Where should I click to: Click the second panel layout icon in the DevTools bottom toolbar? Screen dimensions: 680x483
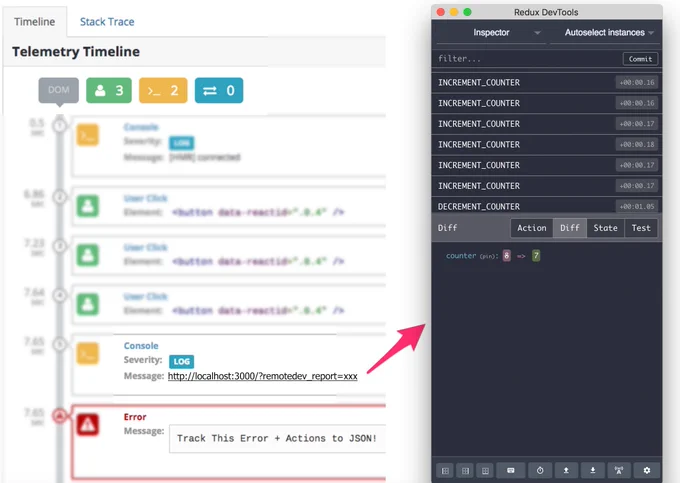click(465, 470)
